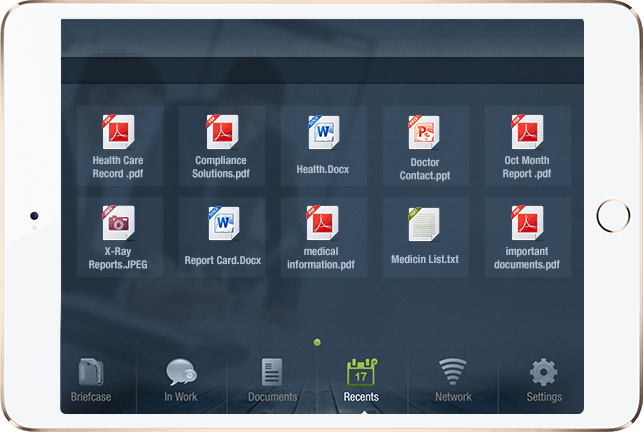Image resolution: width=643 pixels, height=432 pixels.
Task: Click the green page indicator dot
Action: (317, 342)
